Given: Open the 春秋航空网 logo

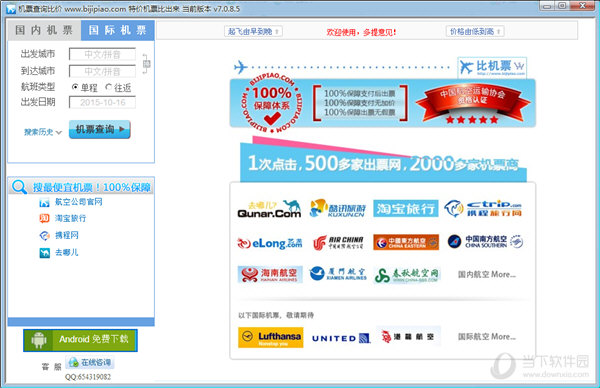Looking at the screenshot, I should pos(407,275).
